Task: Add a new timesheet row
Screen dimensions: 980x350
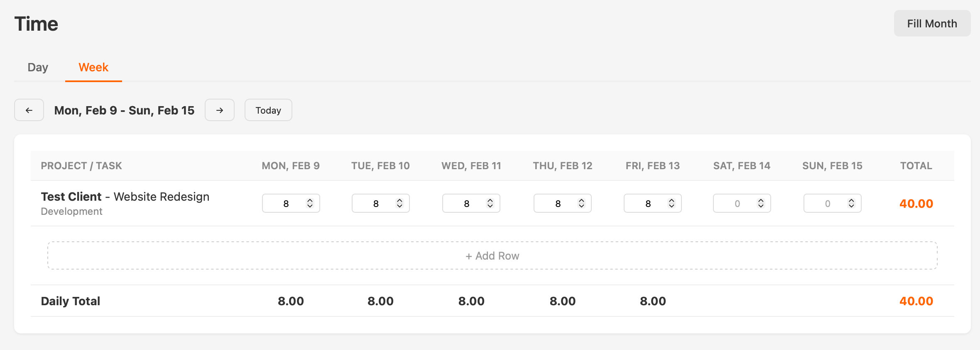Action: point(492,255)
